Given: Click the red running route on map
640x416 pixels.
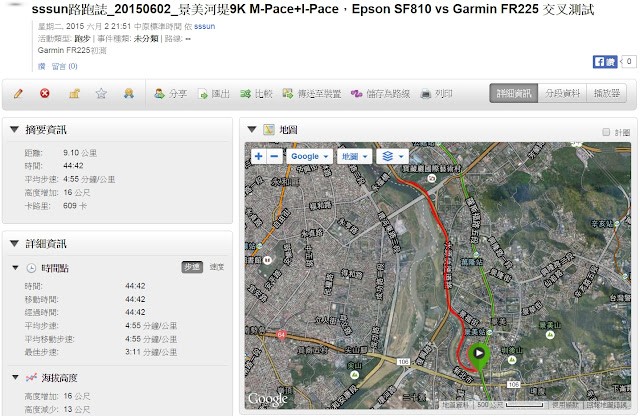Looking at the screenshot, I should tap(446, 261).
